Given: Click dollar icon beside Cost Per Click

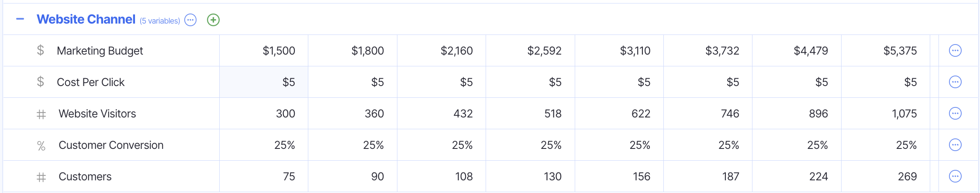Looking at the screenshot, I should coord(41,82).
